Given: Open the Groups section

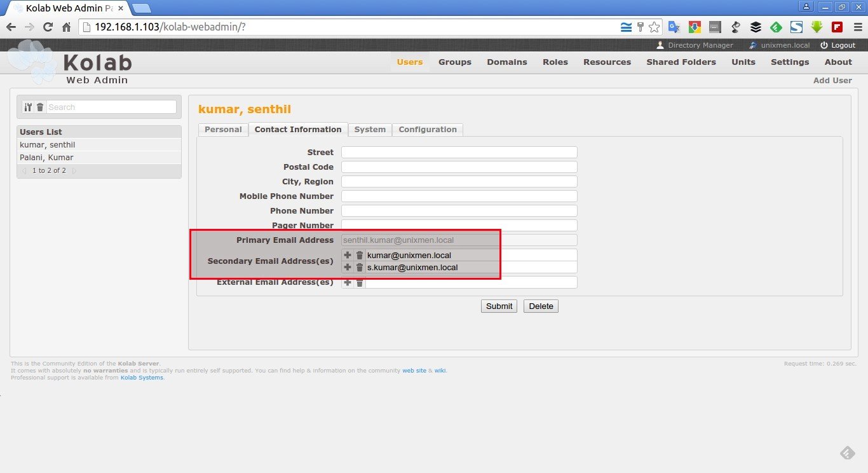Looking at the screenshot, I should point(455,62).
